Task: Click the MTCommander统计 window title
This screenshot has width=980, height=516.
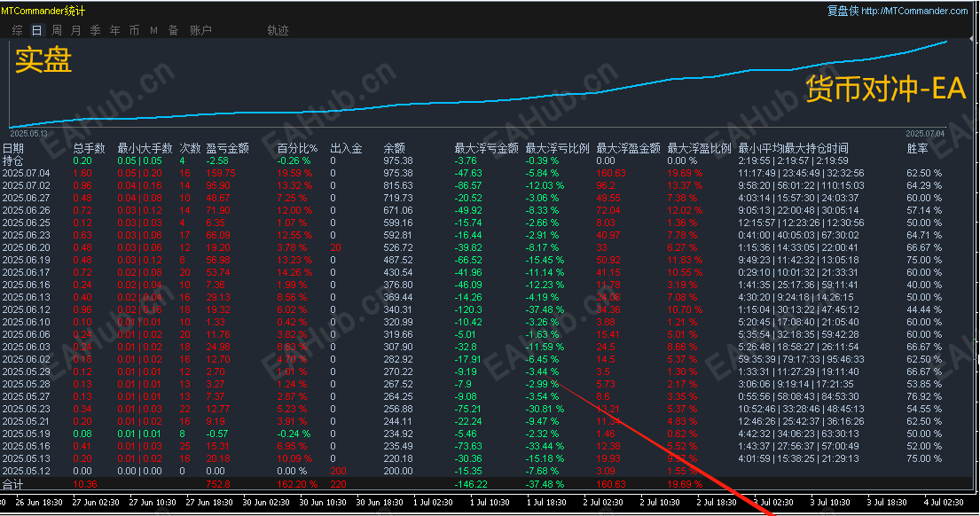Action: [43, 11]
